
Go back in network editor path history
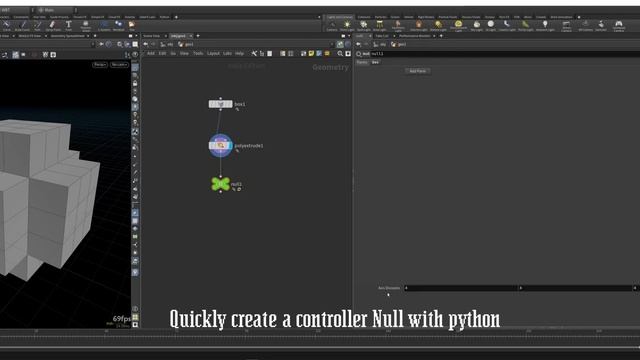tap(145, 44)
